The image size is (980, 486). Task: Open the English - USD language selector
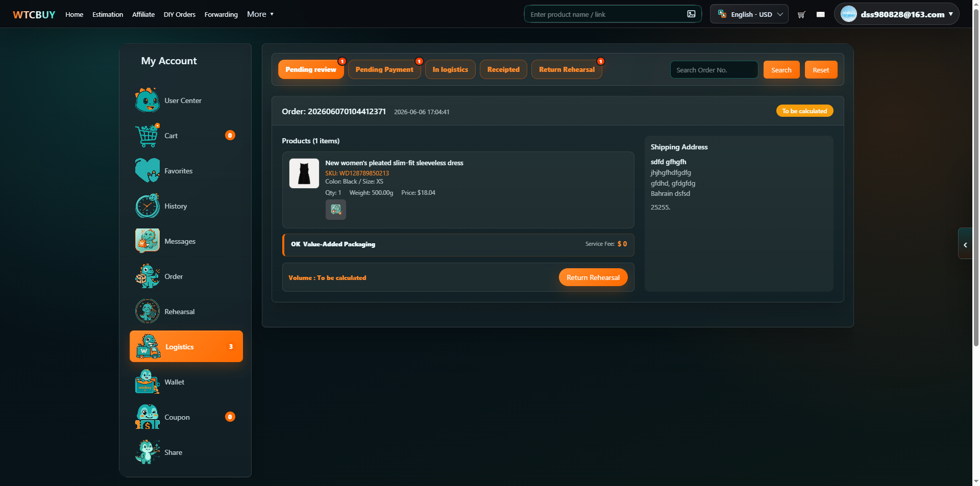point(749,14)
